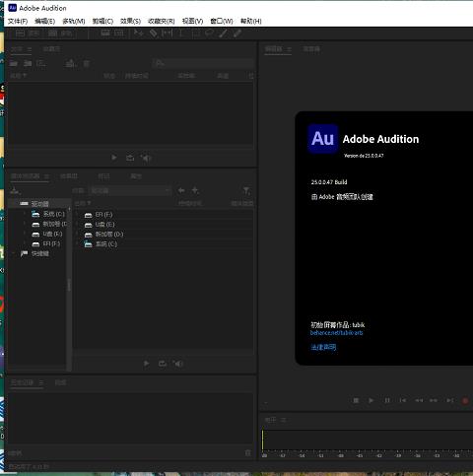This screenshot has height=476, width=473.
Task: Select the Lasso Selection tool
Action: pyautogui.click(x=209, y=34)
